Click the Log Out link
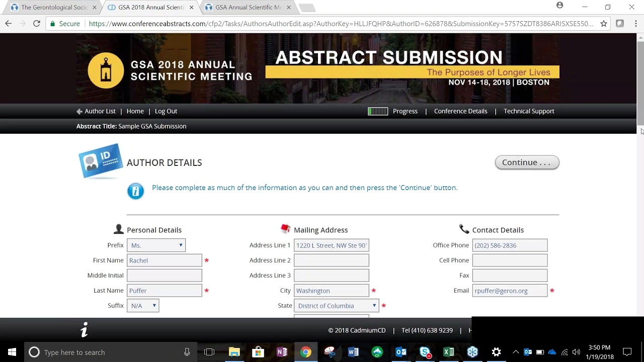644x362 pixels. [x=166, y=111]
